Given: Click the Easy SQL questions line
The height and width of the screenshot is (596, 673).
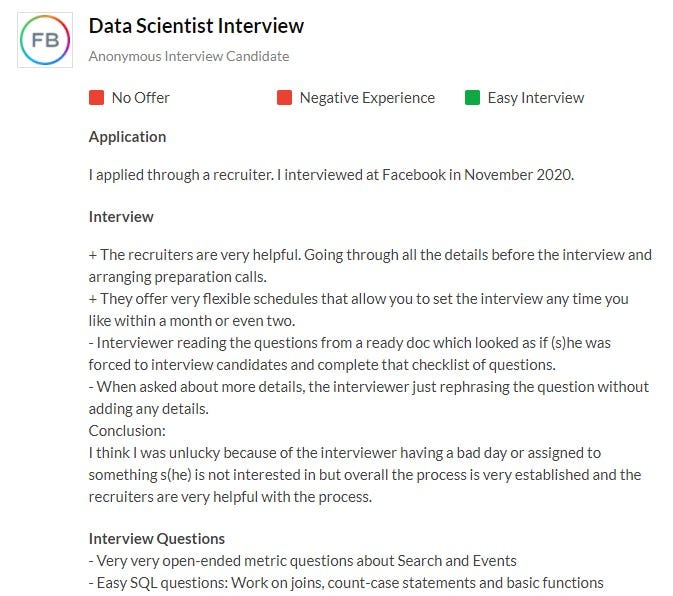Looking at the screenshot, I should coord(346,583).
